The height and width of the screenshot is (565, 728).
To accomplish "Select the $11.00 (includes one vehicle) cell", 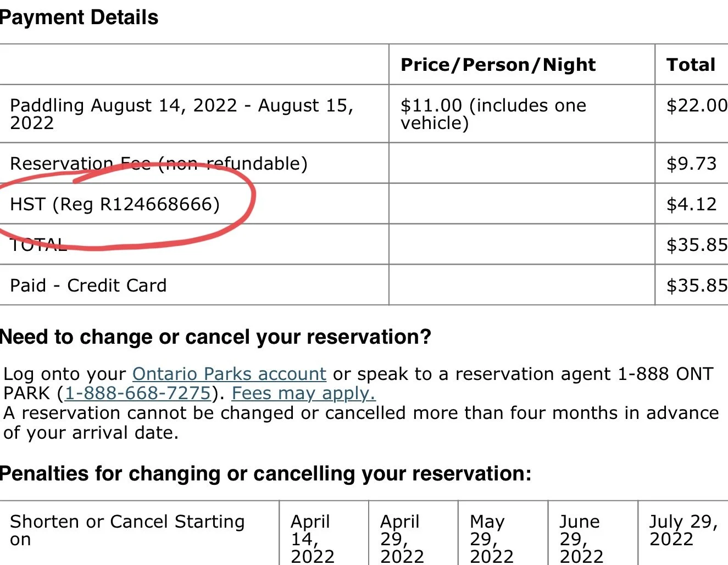I will [x=493, y=114].
